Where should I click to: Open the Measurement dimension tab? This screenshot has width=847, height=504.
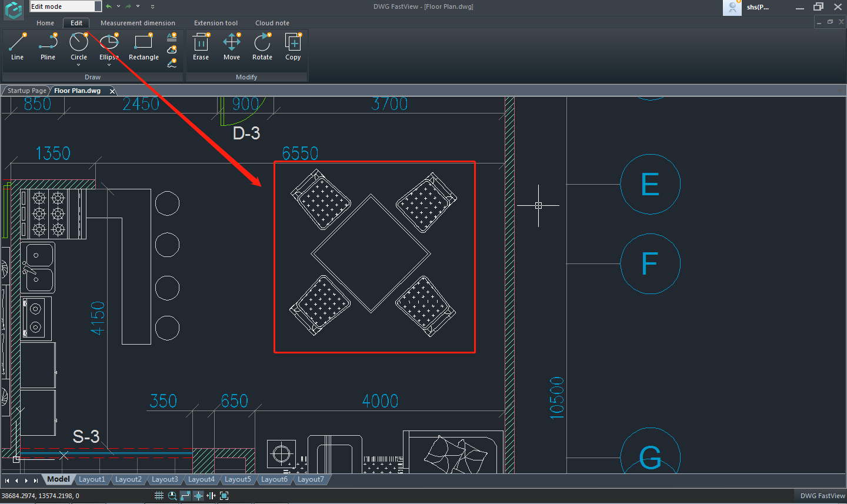(138, 23)
